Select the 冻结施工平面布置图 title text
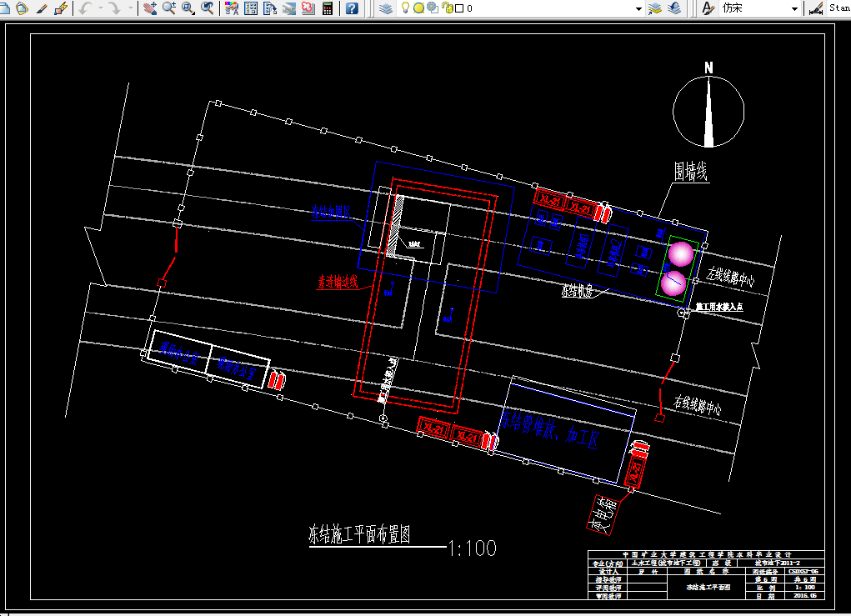The image size is (851, 616). 359,534
